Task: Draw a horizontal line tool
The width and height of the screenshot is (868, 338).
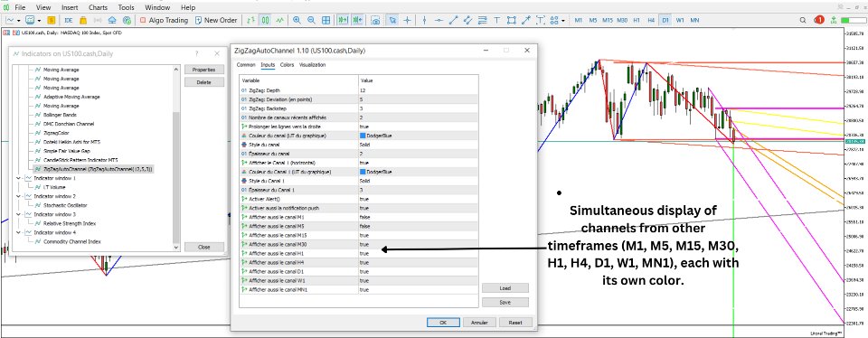Action: click(439, 20)
